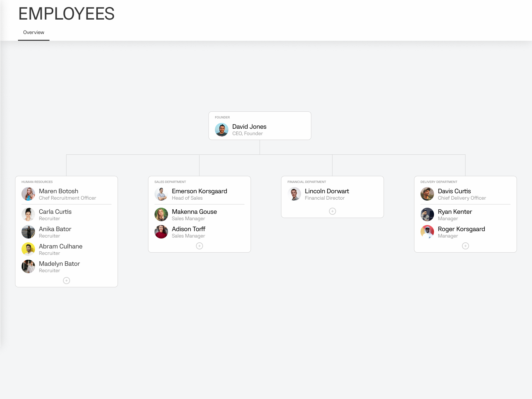Open Davis Curtis employee entry
The height and width of the screenshot is (399, 532).
454,191
